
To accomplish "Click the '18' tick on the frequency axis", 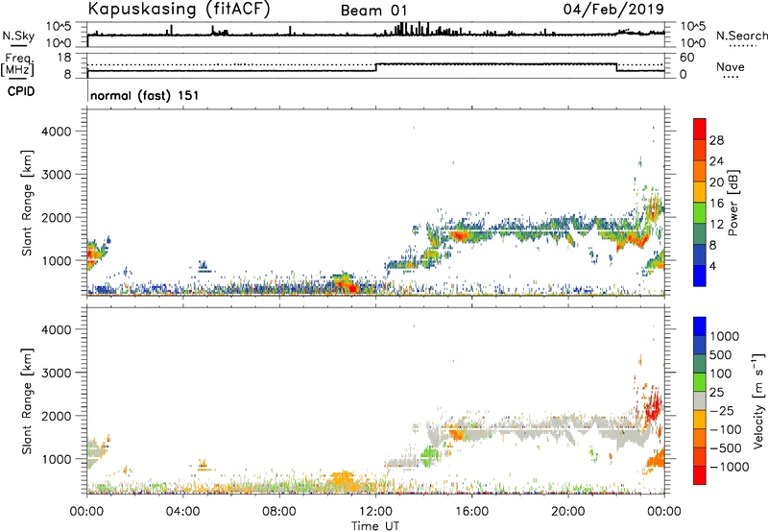I will coord(64,58).
